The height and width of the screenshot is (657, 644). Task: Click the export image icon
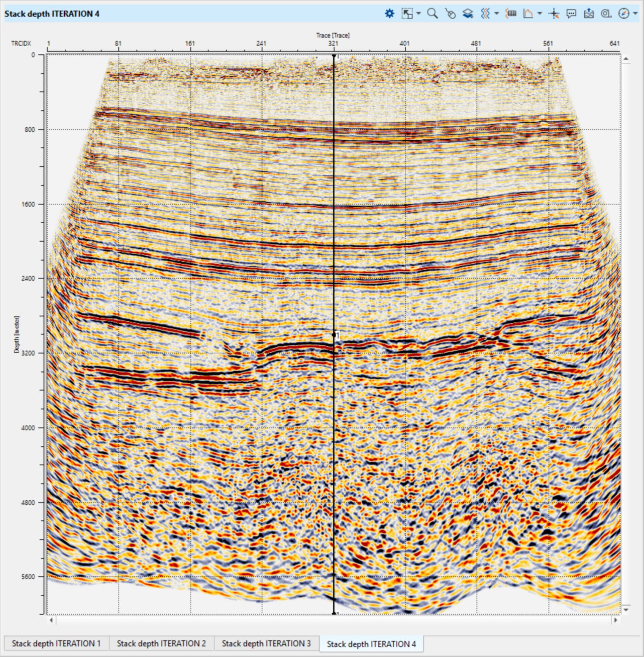pyautogui.click(x=589, y=14)
